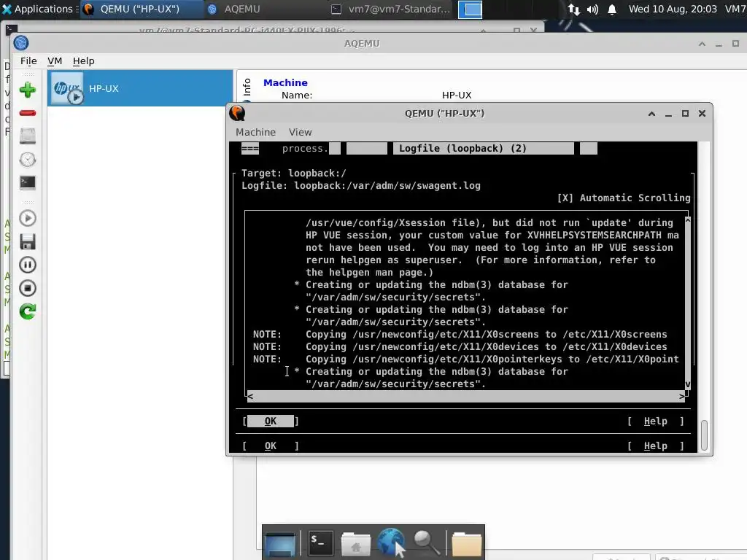
Task: Pause the VM with the pause icon
Action: pos(28,265)
